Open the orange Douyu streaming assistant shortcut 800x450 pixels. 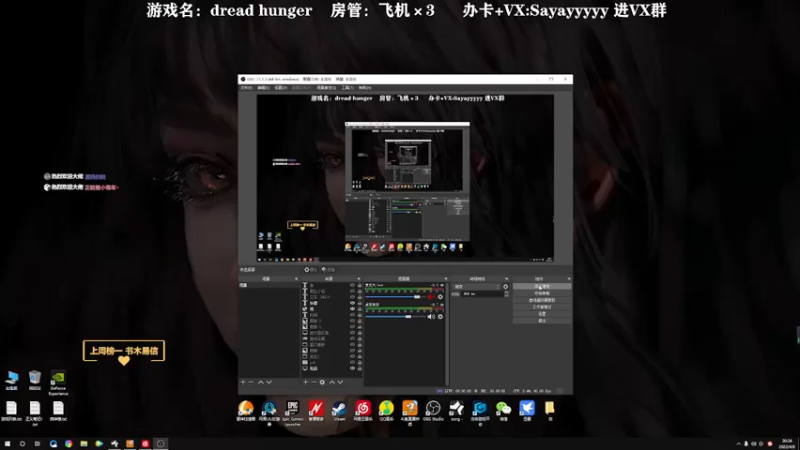tap(410, 412)
